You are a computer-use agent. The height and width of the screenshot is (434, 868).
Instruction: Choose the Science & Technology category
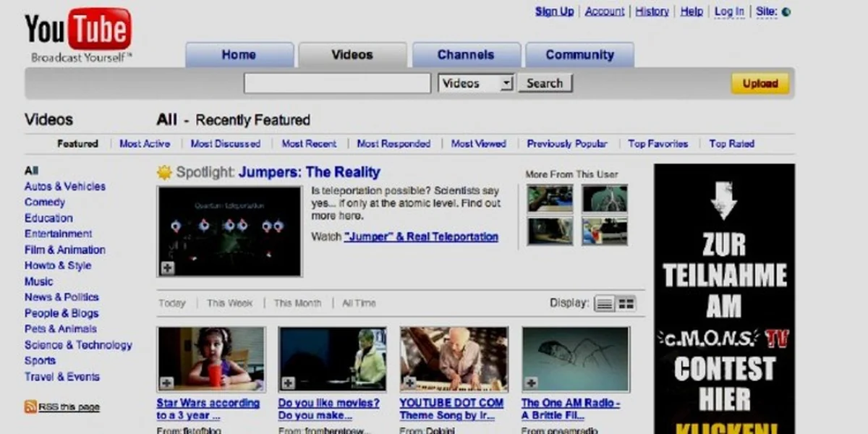(x=78, y=345)
